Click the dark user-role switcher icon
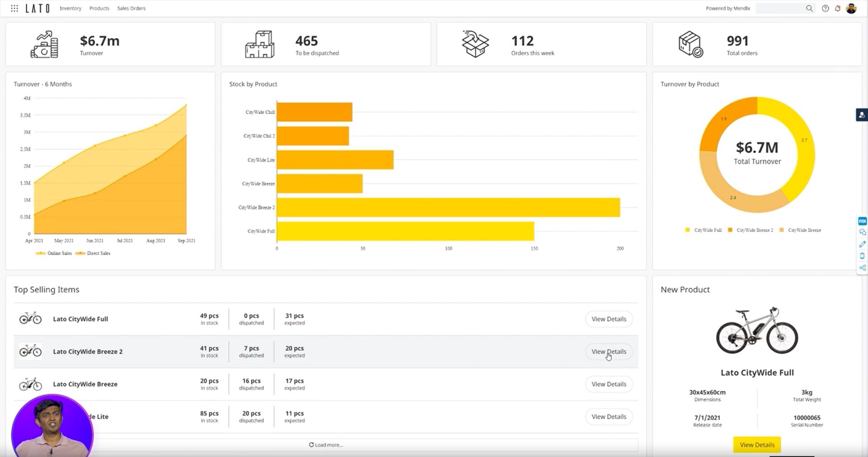Viewport: 868px width, 457px height. [862, 115]
